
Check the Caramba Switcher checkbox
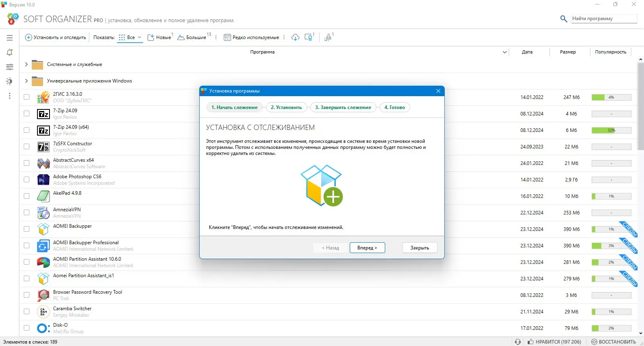(x=27, y=311)
